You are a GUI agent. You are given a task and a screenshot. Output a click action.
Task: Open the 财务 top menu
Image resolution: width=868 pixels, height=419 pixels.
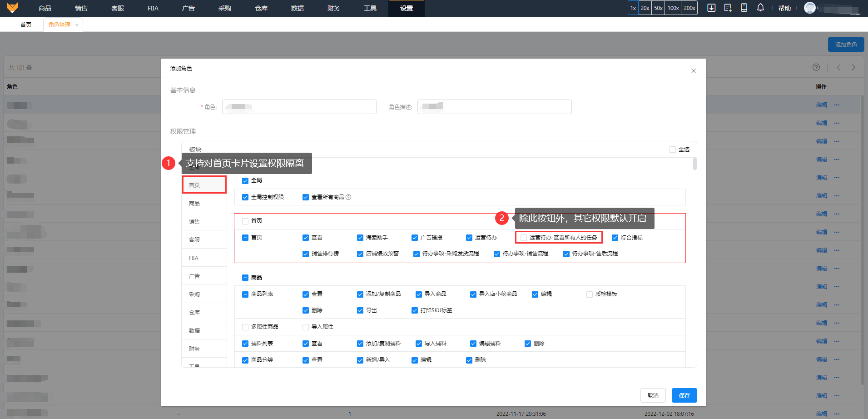point(333,8)
